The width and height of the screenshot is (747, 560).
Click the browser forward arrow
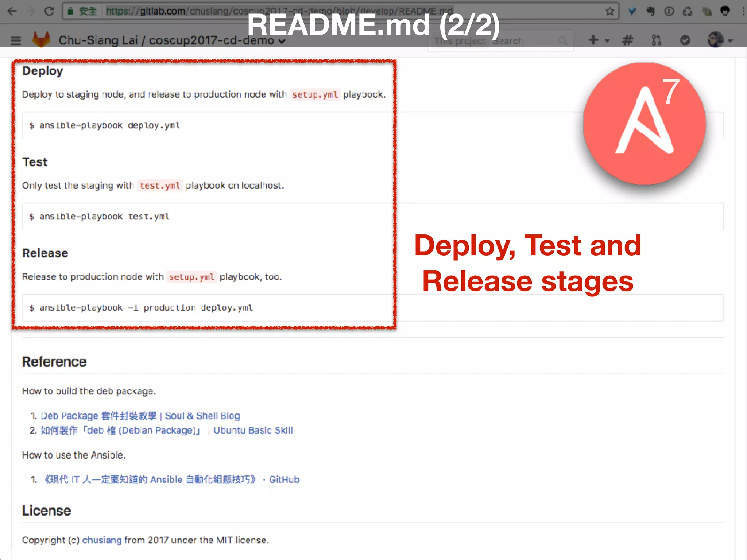[x=31, y=11]
